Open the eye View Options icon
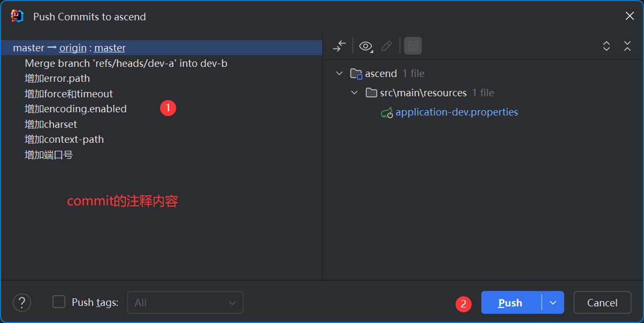Screen dimensions: 644x323 tap(366, 46)
